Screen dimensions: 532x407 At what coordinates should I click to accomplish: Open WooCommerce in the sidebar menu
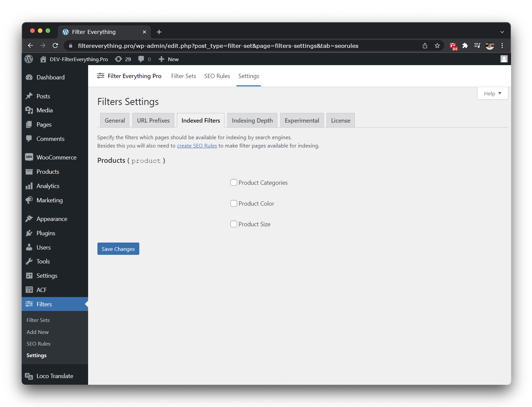click(x=56, y=157)
